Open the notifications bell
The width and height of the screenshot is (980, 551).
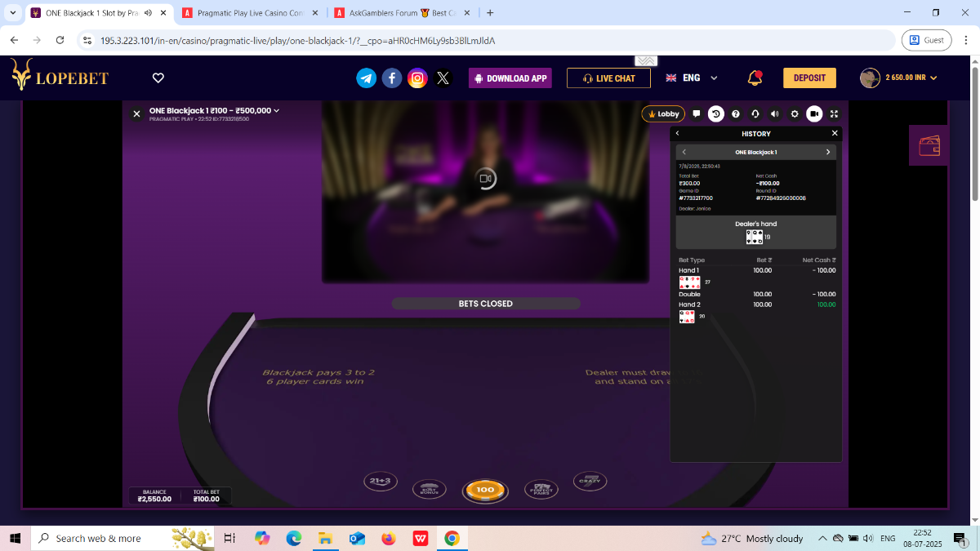tap(755, 78)
